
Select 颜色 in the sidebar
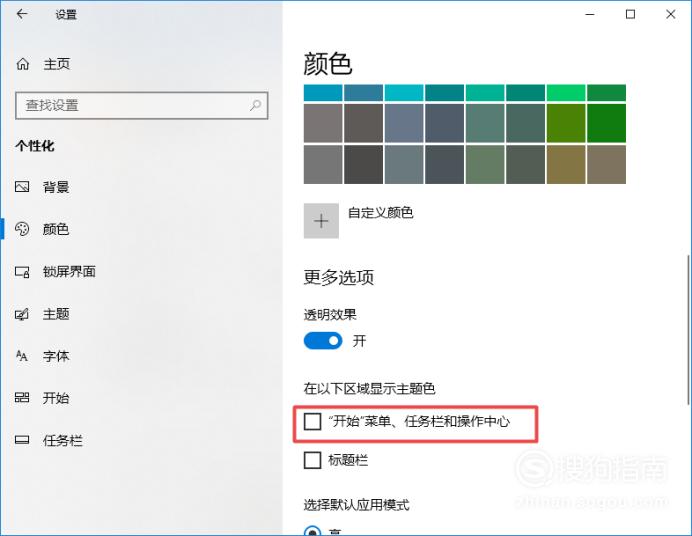tap(56, 229)
